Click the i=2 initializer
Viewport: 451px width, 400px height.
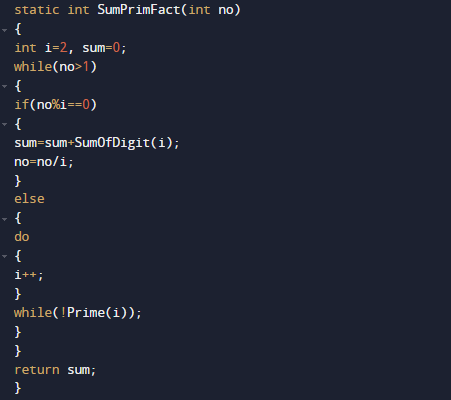pyautogui.click(x=56, y=48)
